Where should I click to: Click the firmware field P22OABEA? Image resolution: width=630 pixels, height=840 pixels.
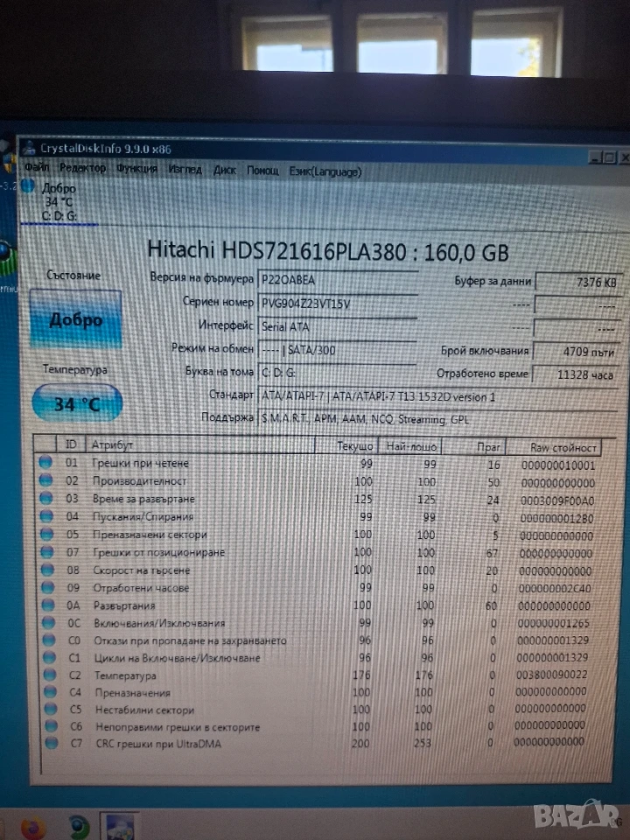(338, 280)
